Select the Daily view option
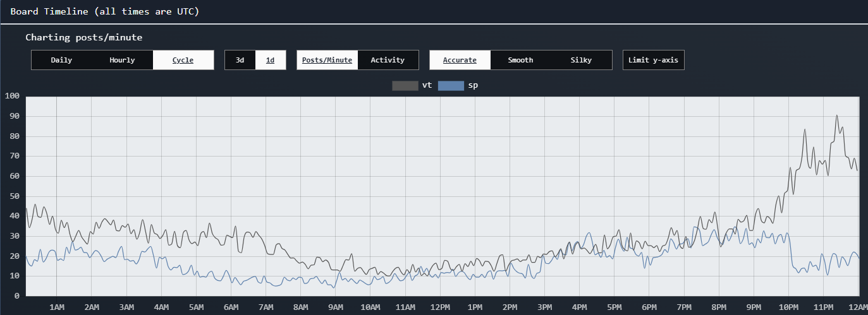 click(61, 60)
